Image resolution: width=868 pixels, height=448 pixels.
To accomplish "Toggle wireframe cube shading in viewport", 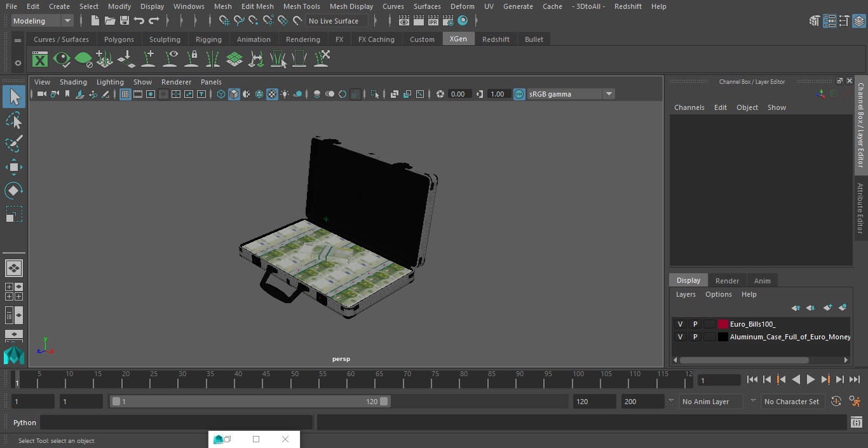I will pos(221,94).
